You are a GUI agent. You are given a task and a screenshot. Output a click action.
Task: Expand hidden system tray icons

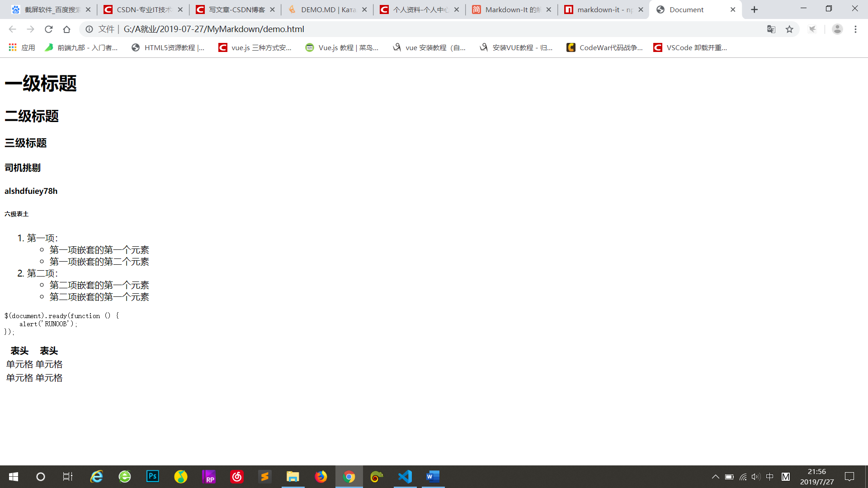(x=715, y=477)
